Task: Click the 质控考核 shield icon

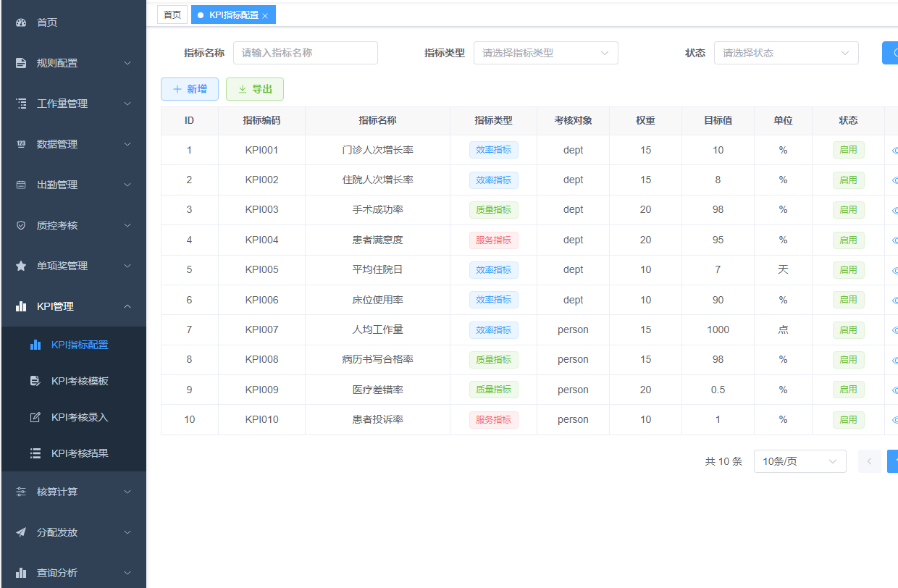Action: point(21,225)
